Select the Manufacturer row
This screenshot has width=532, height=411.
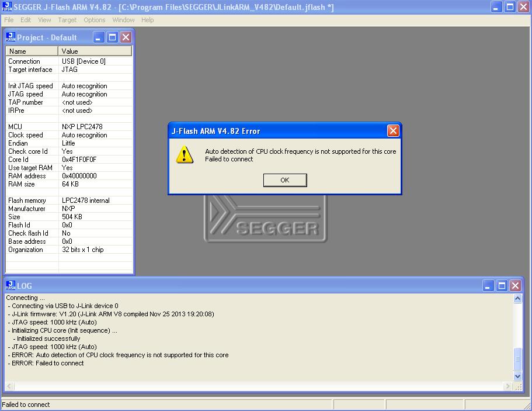tap(69, 209)
